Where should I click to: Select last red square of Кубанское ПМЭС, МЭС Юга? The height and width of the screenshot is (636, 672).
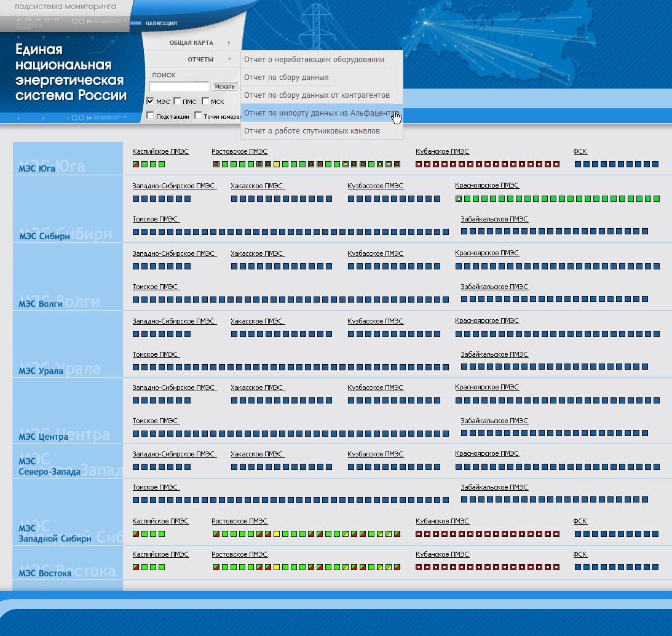click(x=556, y=164)
